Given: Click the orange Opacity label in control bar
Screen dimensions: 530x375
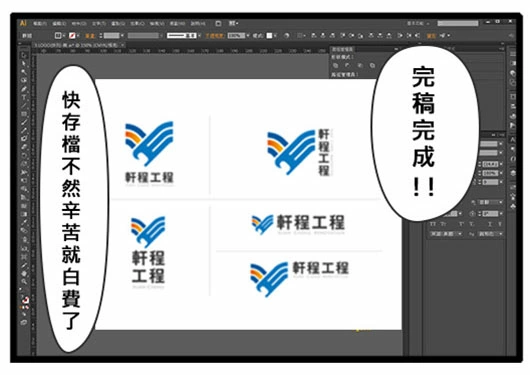Looking at the screenshot, I should pyautogui.click(x=215, y=35).
